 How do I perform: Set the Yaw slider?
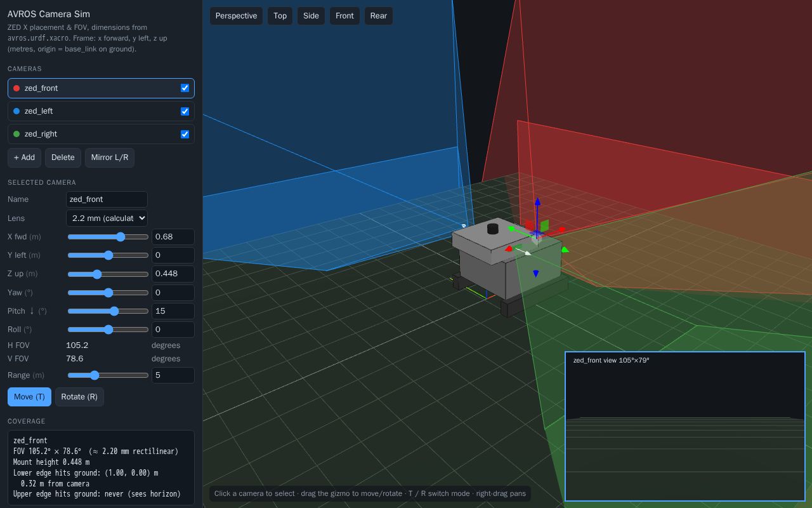pyautogui.click(x=108, y=293)
